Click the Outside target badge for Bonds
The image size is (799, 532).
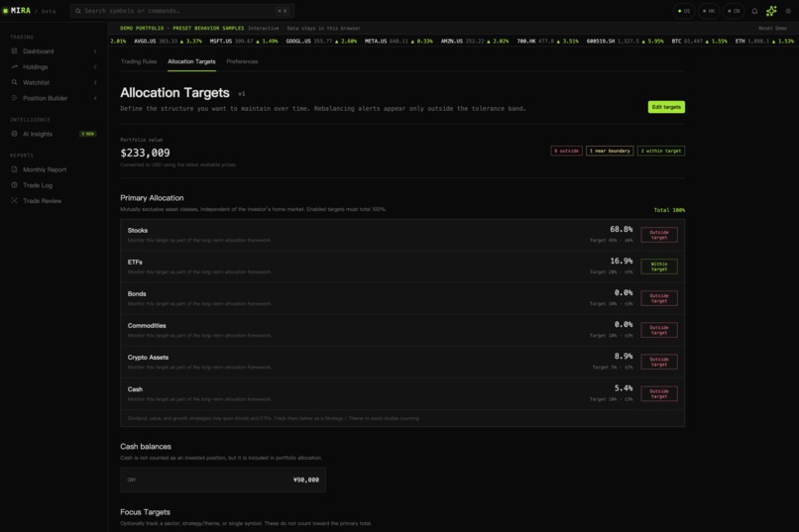tap(659, 298)
